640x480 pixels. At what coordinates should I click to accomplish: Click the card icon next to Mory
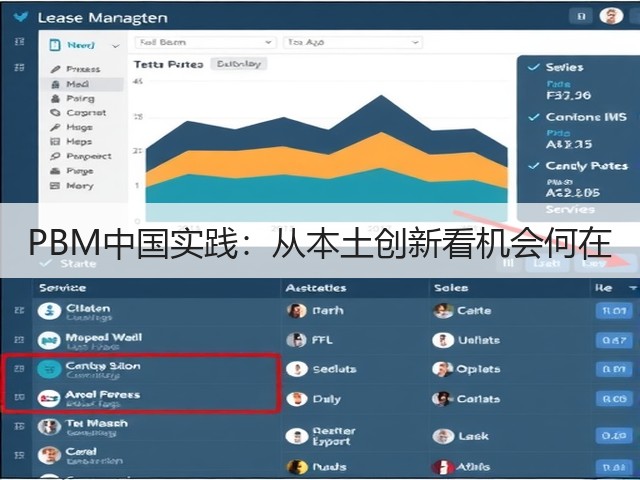[55, 186]
